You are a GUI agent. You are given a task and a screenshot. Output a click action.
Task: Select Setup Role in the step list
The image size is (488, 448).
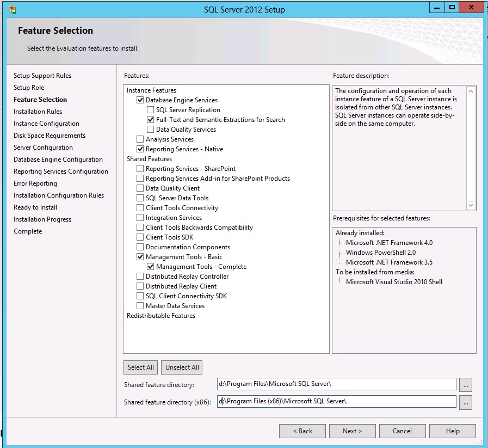(x=29, y=88)
